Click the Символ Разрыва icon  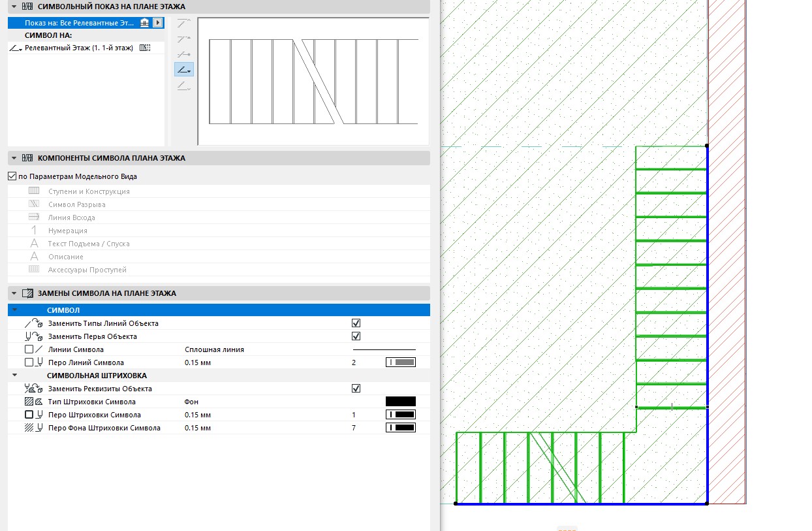[34, 204]
